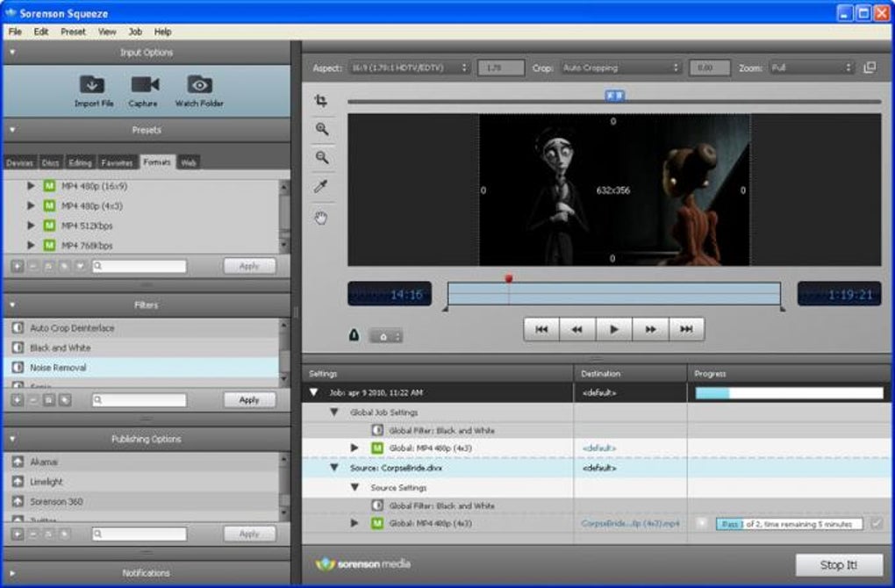Collapse the Job apr 9 2010 row
The width and height of the screenshot is (895, 588).
(313, 392)
